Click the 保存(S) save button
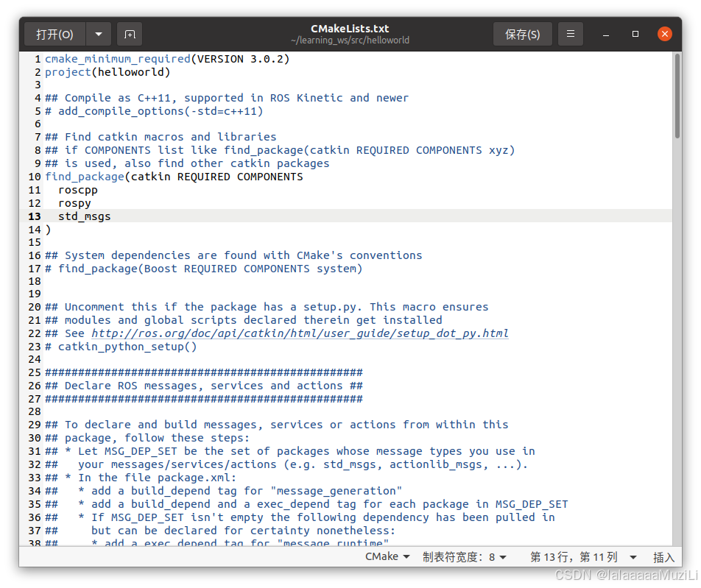The image size is (701, 588). [x=522, y=34]
